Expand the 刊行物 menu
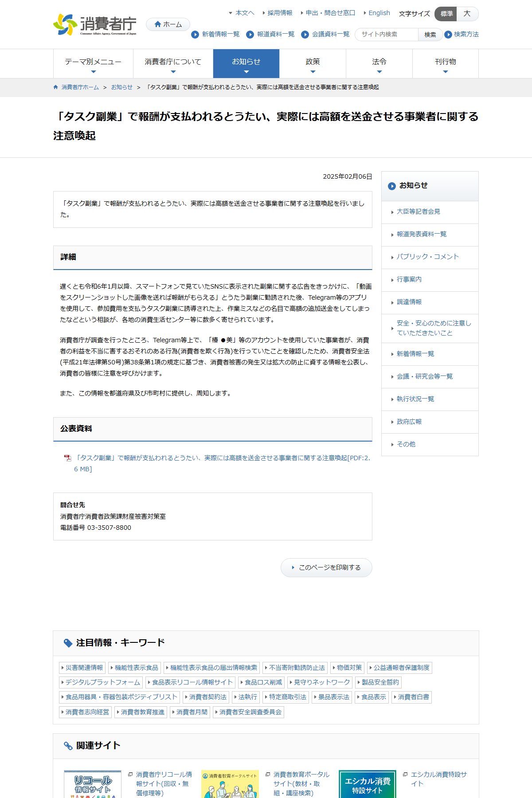The width and height of the screenshot is (532, 798). (446, 64)
